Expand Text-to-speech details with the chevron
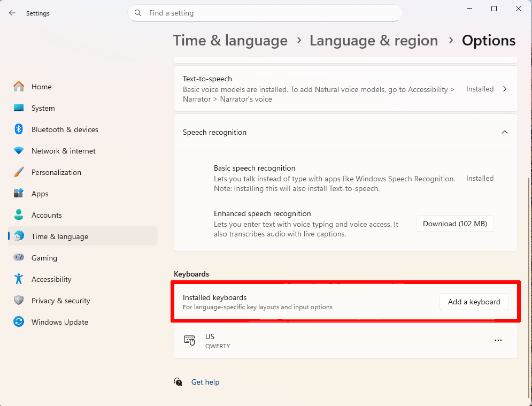This screenshot has width=532, height=406. coord(504,89)
